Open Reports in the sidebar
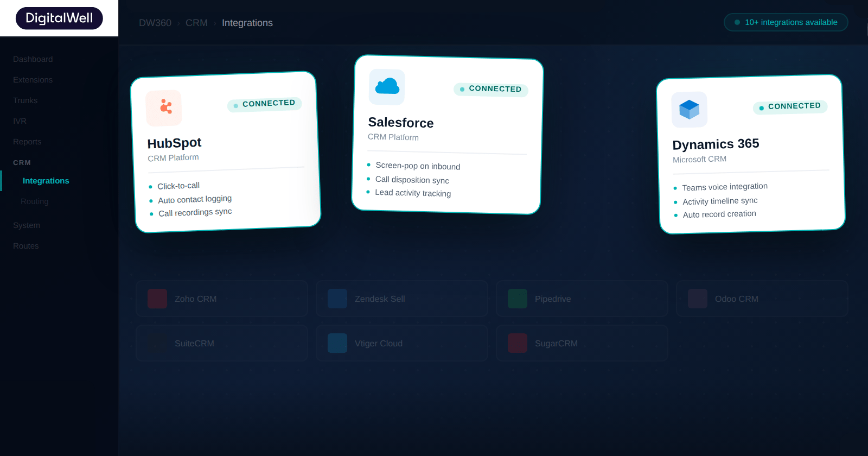This screenshot has height=456, width=868. pos(27,142)
